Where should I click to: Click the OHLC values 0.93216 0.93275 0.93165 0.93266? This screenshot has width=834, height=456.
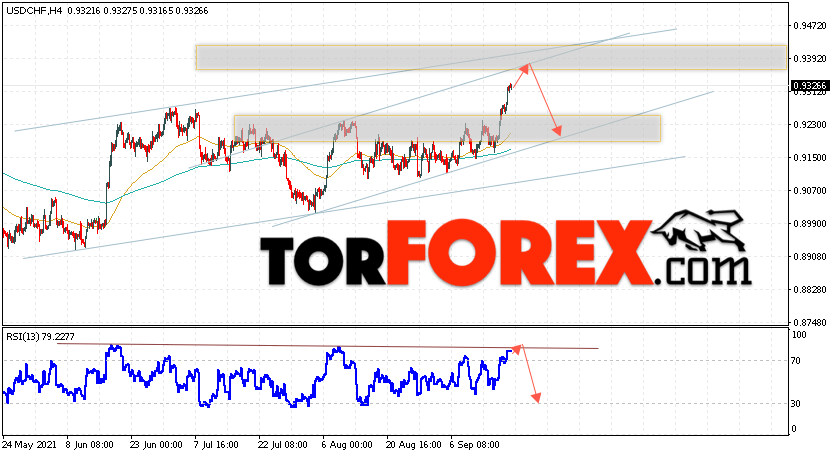[138, 10]
